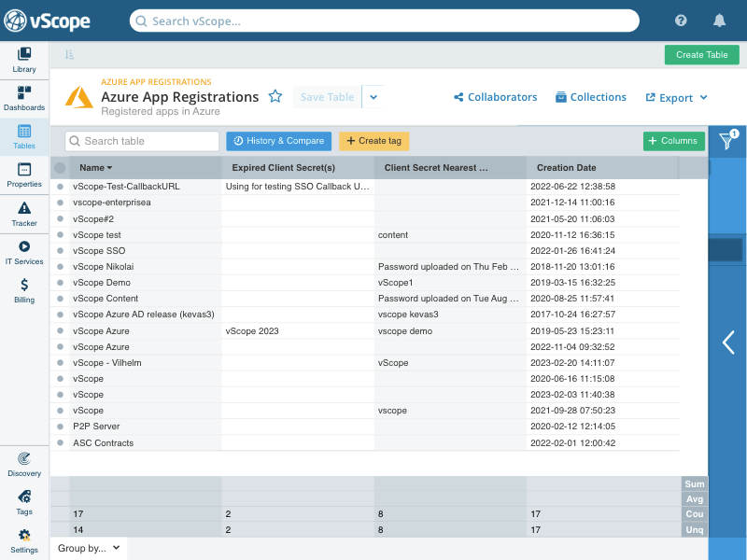Focus the Search vScope field

click(x=384, y=21)
